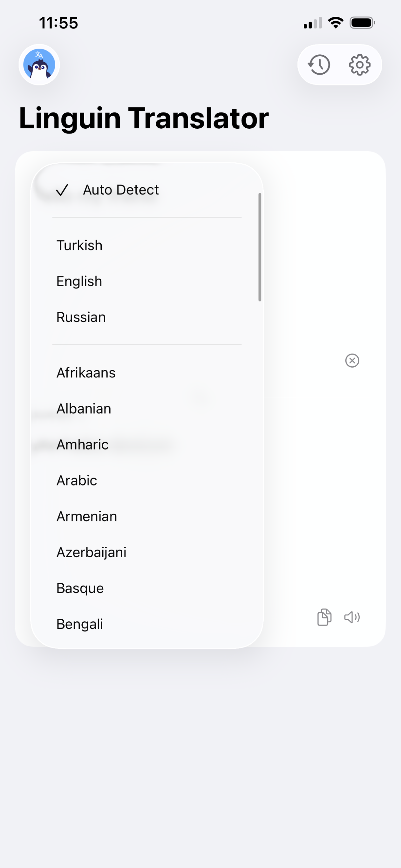The image size is (401, 868).
Task: Select the checked Auto Detect option
Action: pos(121,190)
